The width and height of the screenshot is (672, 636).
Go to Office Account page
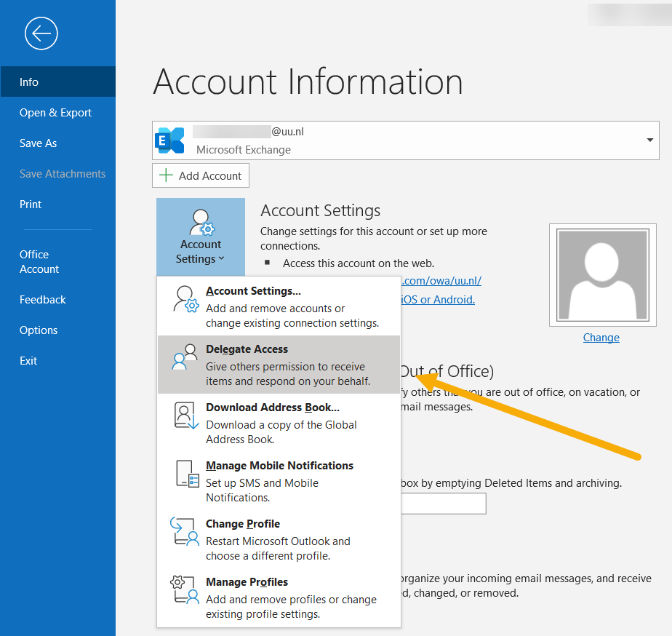58,262
